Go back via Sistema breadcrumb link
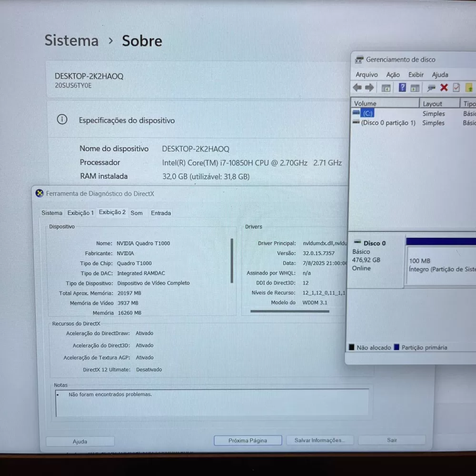This screenshot has width=476, height=476. coord(71,40)
